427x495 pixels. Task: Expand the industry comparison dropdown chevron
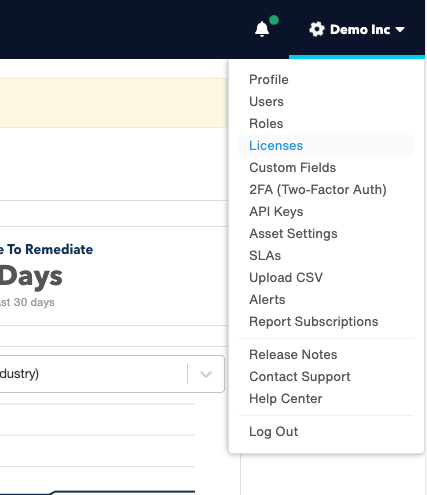[x=206, y=374]
